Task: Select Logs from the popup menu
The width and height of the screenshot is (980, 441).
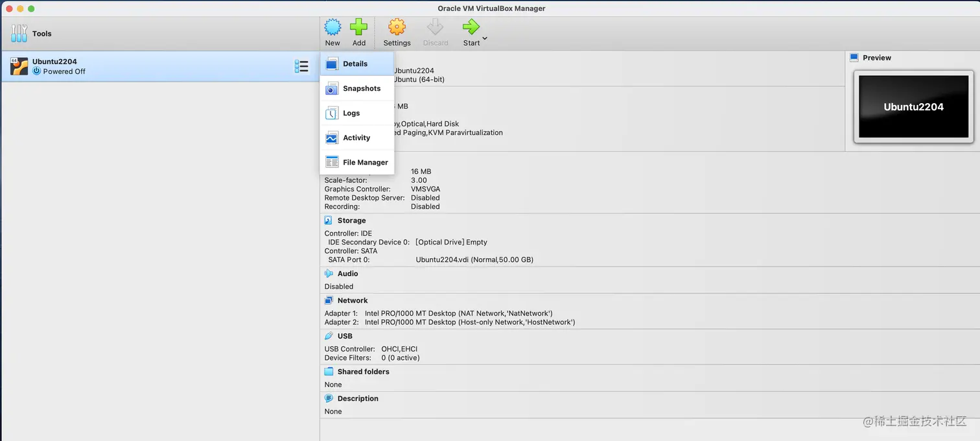Action: [x=357, y=113]
